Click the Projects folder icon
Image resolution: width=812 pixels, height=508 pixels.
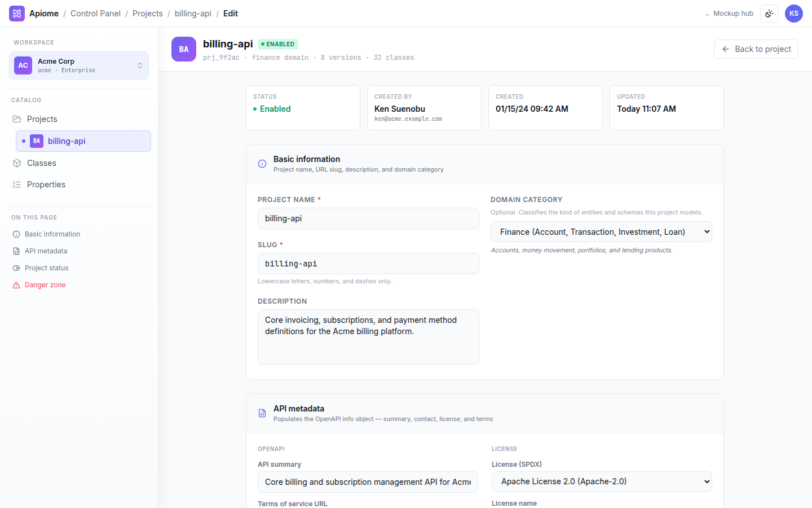pos(17,119)
